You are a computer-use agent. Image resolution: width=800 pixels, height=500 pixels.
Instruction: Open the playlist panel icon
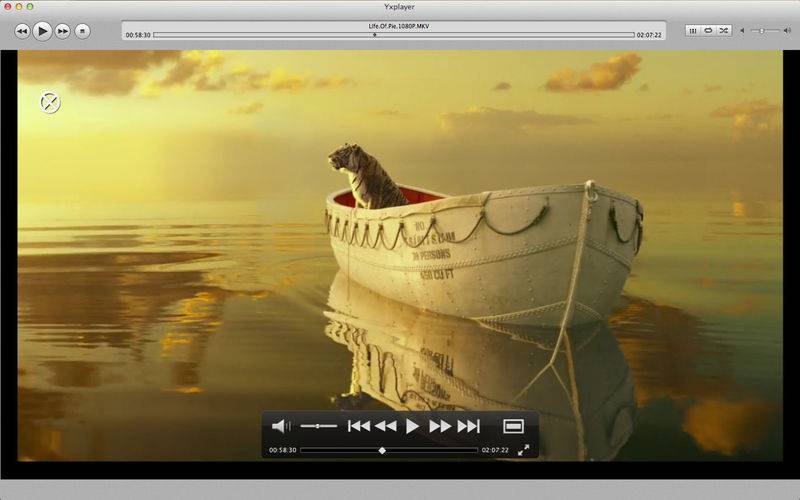[x=692, y=31]
